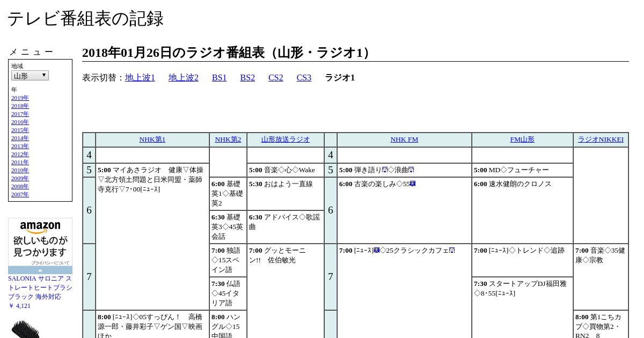The image size is (644, 338).
Task: Click the ad privacy プライバシーについて label
Action: tap(50, 263)
